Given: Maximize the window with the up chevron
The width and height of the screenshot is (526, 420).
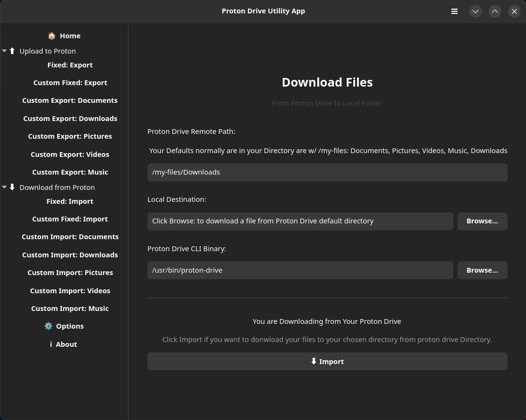Looking at the screenshot, I should (x=495, y=11).
